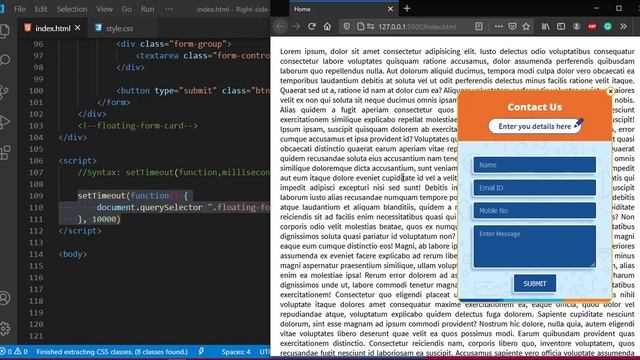Open the Edit menu
Image resolution: width=640 pixels, height=360 pixels.
pyautogui.click(x=41, y=9)
